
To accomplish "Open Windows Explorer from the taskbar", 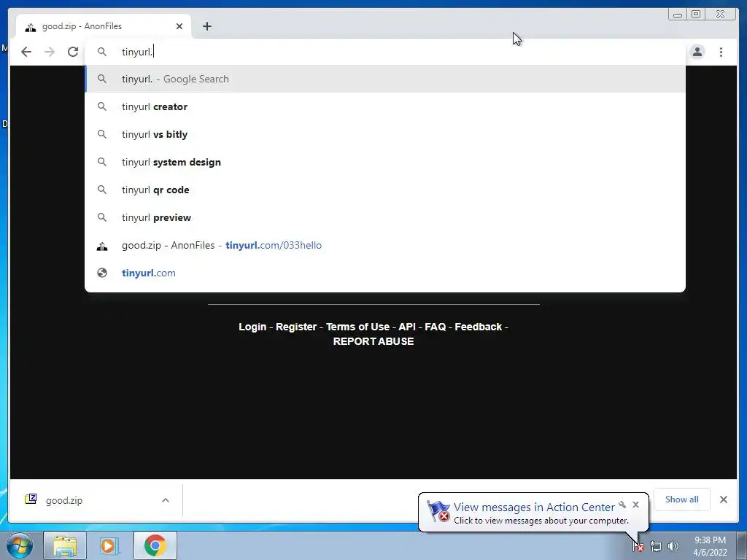I will [65, 545].
